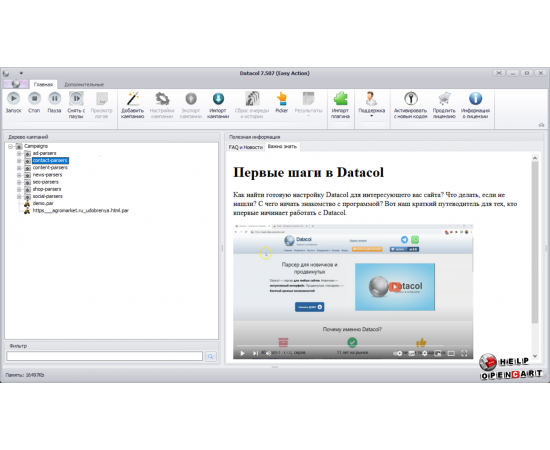Expand the shop-parsers folder
Screen dimensions: 550x450
pos(19,189)
